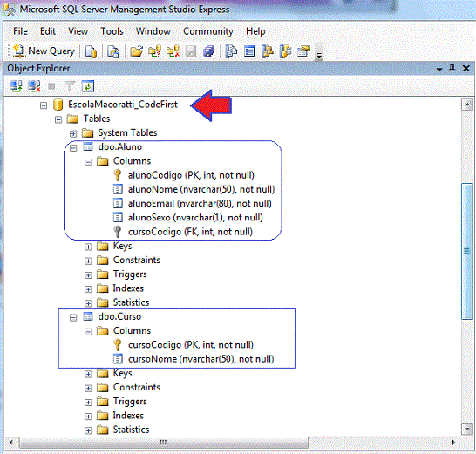Image resolution: width=476 pixels, height=454 pixels.
Task: Collapse the EscolaMacoratti_CodeFirst database node
Action: 44,105
